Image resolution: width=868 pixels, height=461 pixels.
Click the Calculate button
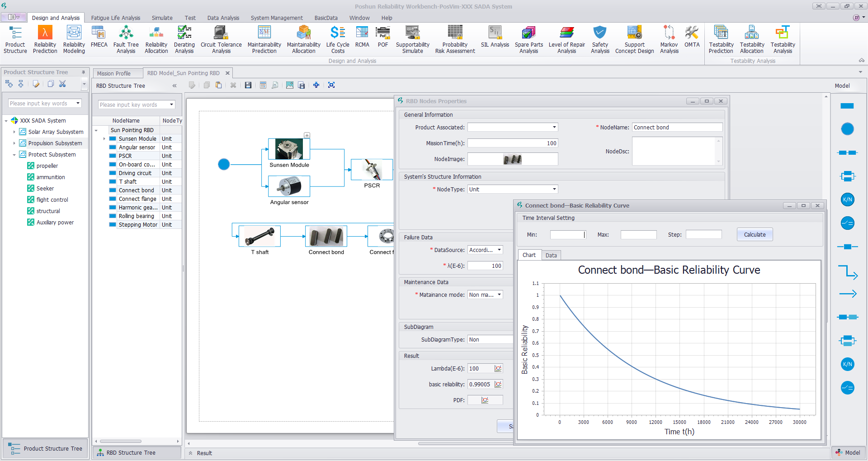(755, 235)
